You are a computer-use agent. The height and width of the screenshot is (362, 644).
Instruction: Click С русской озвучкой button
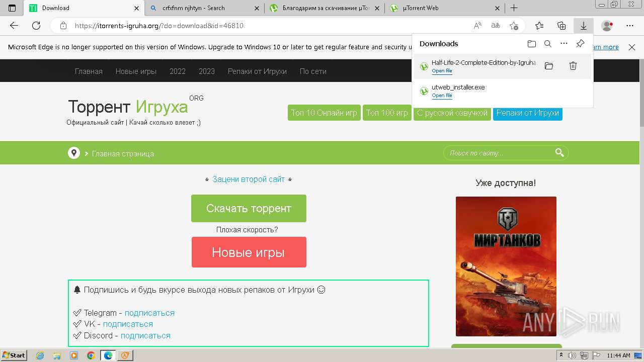(x=452, y=113)
